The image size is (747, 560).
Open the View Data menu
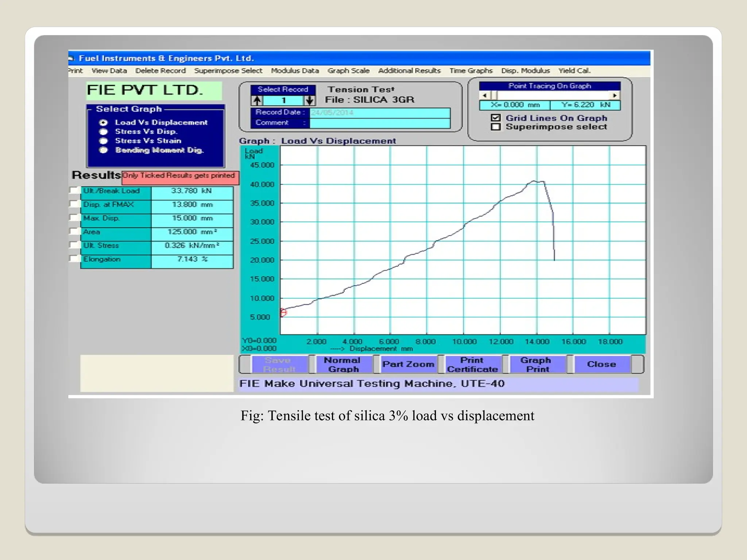click(109, 71)
